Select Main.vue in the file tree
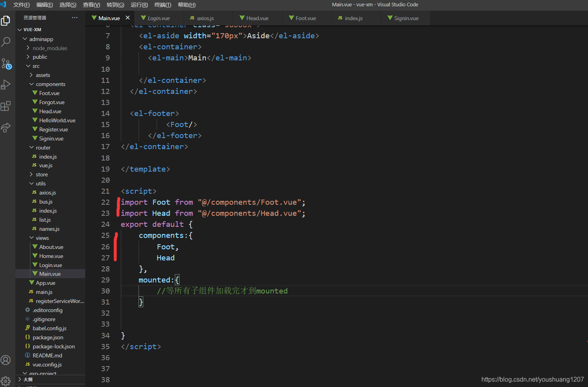Image resolution: width=588 pixels, height=387 pixels. [50, 274]
